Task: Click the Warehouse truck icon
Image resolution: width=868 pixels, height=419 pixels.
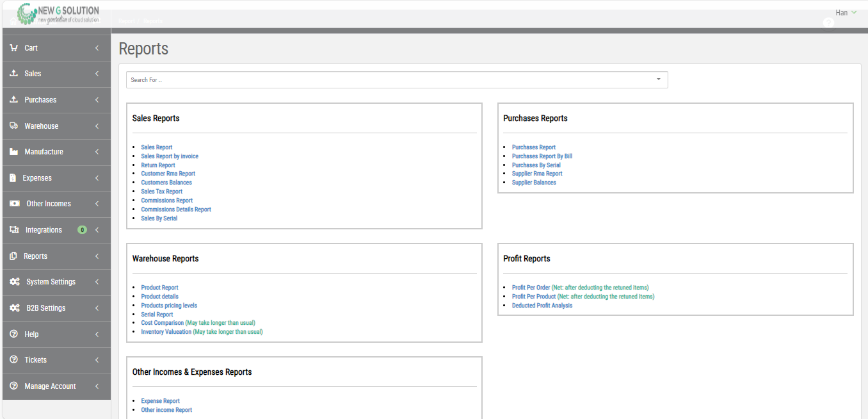Action: (x=14, y=126)
